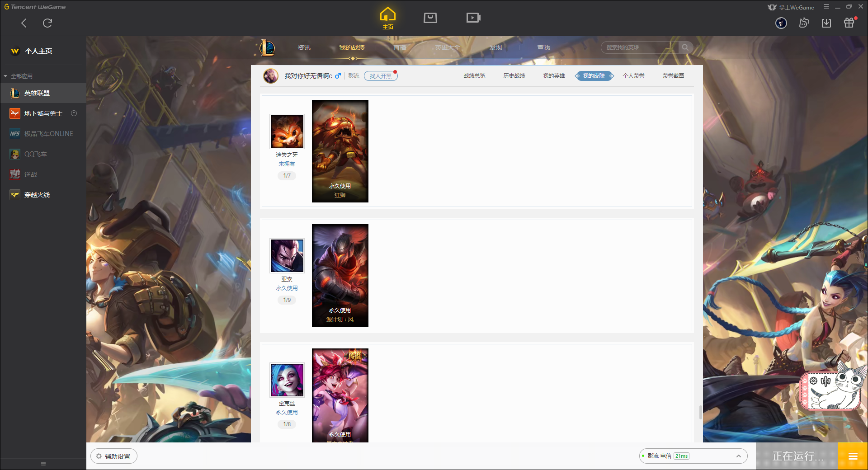The width and height of the screenshot is (868, 470).
Task: Open the download manager icon
Action: point(826,23)
